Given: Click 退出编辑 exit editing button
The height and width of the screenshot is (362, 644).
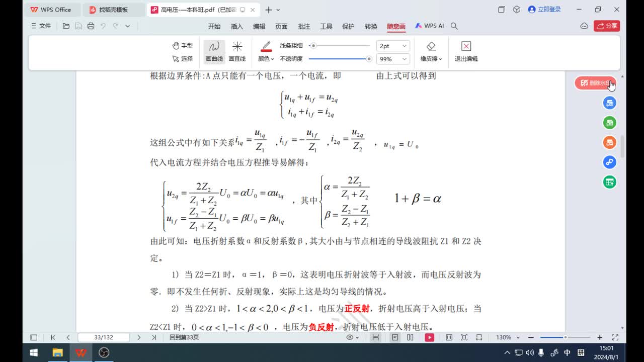Looking at the screenshot, I should tap(466, 51).
